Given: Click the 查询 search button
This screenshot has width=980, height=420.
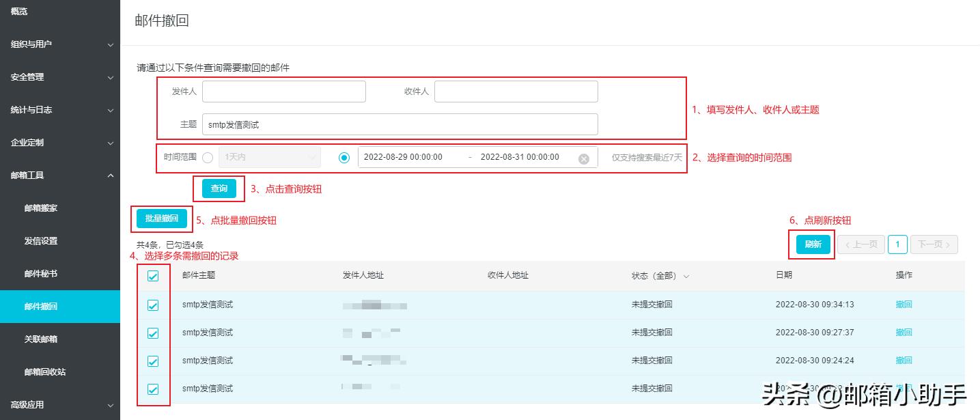Looking at the screenshot, I should coord(219,188).
